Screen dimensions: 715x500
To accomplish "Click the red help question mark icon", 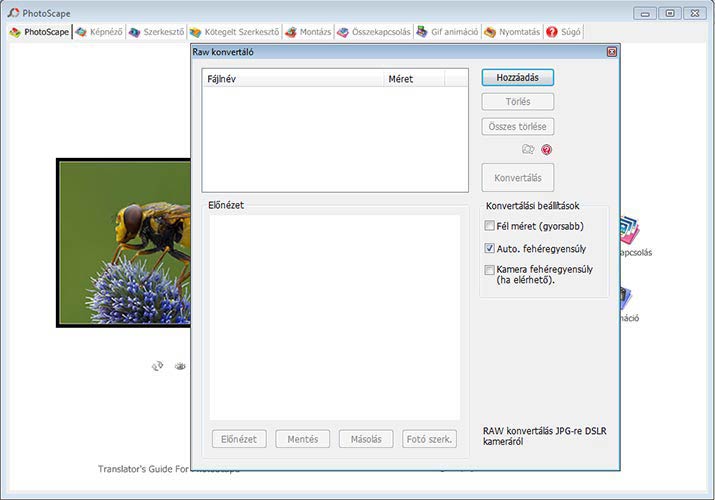I will [x=546, y=150].
